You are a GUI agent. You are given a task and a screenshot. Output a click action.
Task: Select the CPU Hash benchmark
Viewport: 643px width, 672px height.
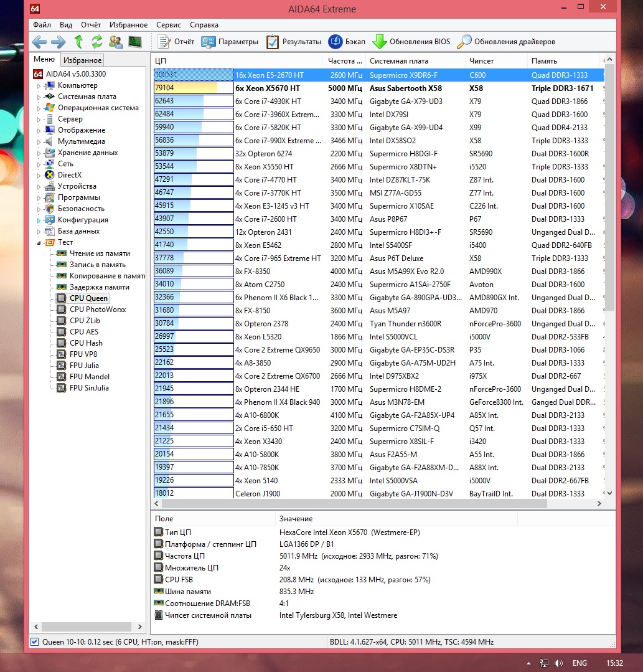click(86, 343)
